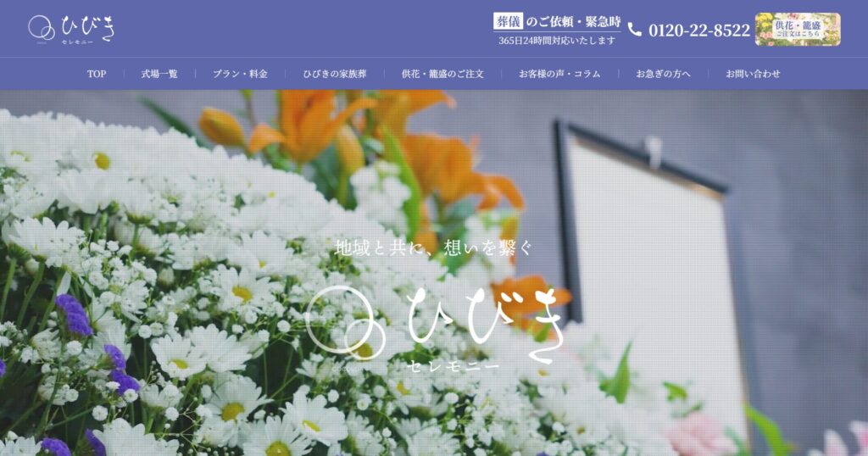Click the 365日24時間対応いたします text
This screenshot has height=456, width=868.
pos(557,41)
